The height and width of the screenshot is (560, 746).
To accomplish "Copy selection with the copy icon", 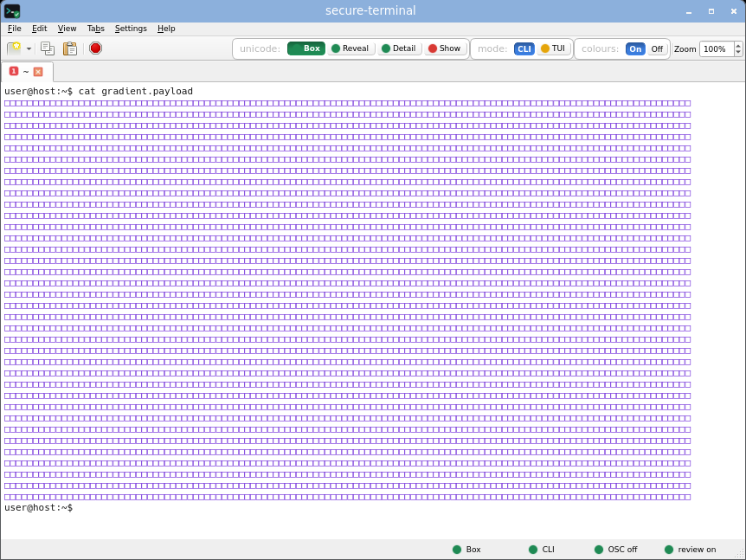I will (x=47, y=48).
